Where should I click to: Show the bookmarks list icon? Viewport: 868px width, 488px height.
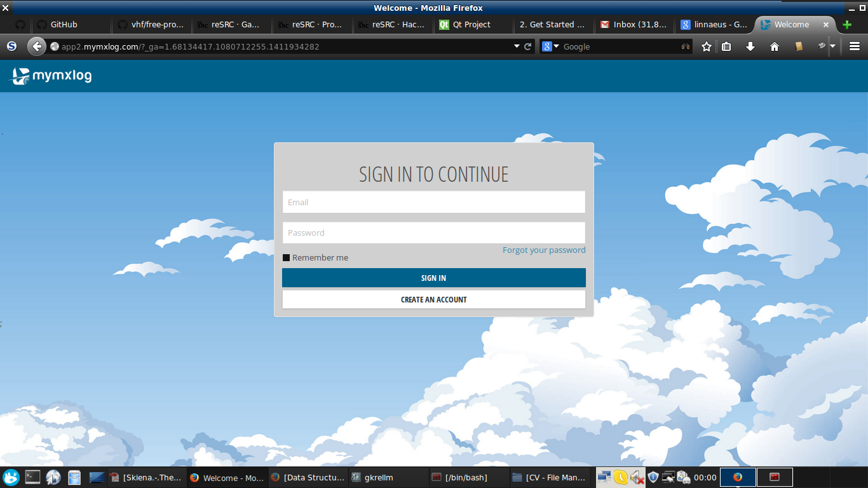tap(726, 46)
